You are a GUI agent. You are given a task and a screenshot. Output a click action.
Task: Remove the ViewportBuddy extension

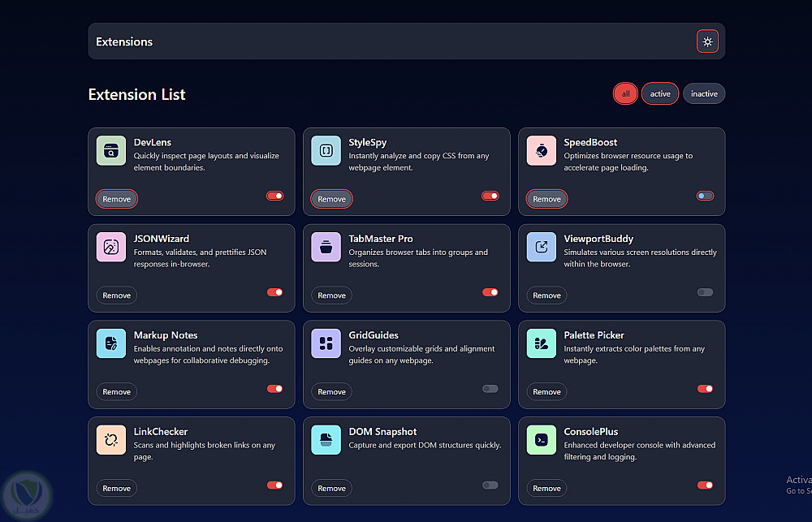click(546, 296)
